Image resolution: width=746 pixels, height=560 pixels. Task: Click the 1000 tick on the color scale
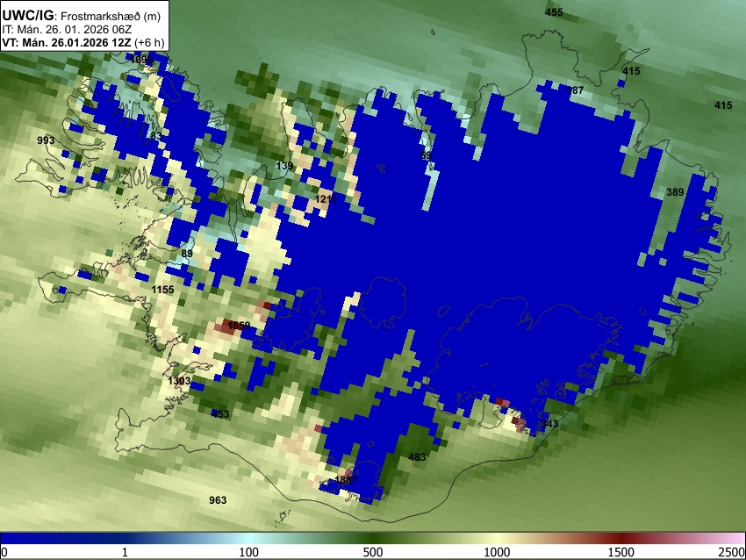(497, 552)
